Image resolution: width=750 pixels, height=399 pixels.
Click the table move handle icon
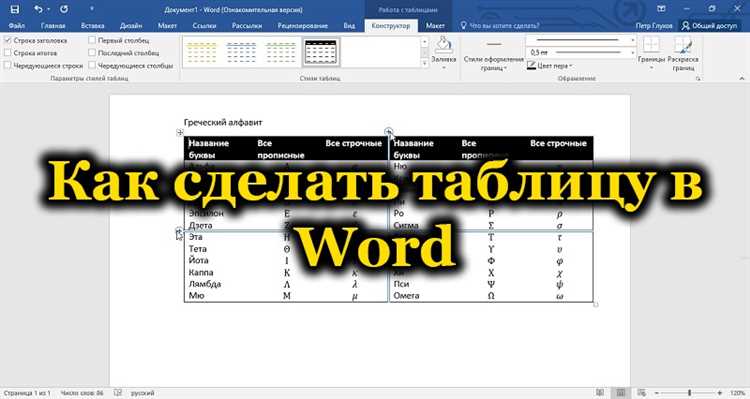pos(180,132)
